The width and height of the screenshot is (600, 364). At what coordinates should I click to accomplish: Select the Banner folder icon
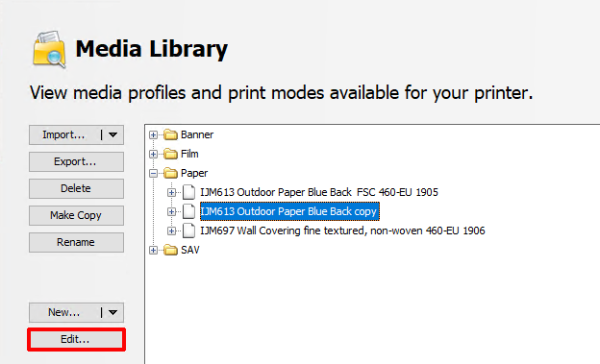click(170, 134)
